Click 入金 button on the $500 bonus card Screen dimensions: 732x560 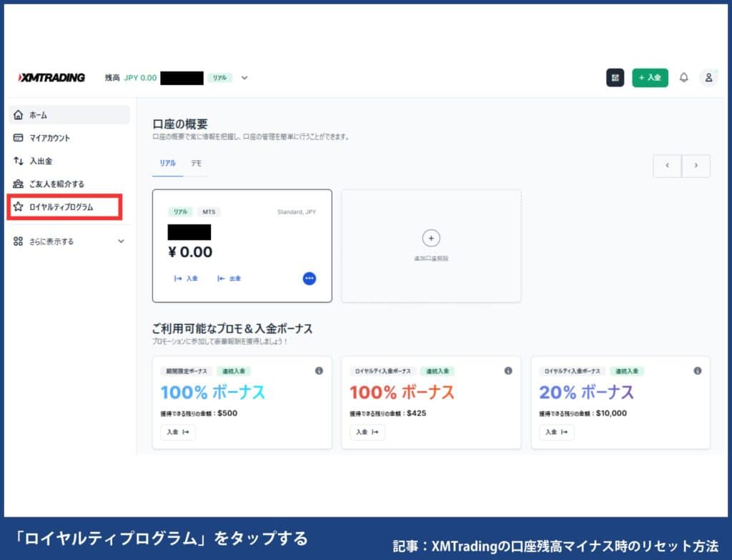(178, 432)
